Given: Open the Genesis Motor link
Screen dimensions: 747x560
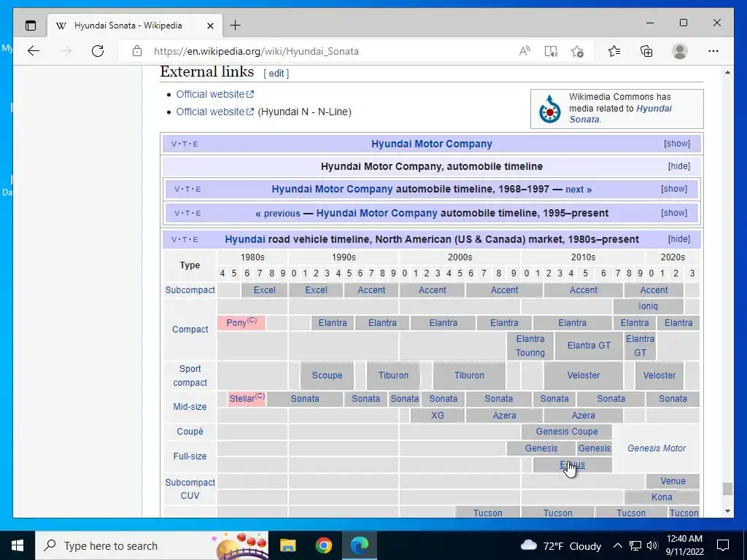Looking at the screenshot, I should (x=657, y=448).
